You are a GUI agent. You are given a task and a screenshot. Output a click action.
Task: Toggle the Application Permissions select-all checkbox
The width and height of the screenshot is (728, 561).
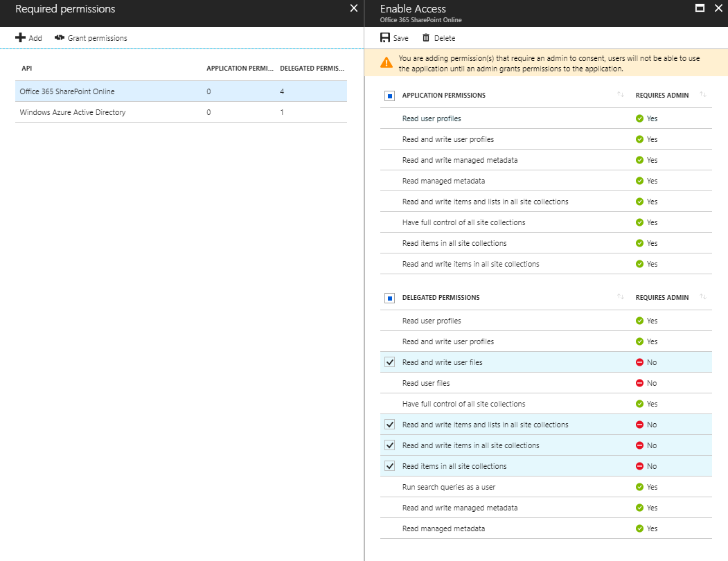click(x=389, y=96)
